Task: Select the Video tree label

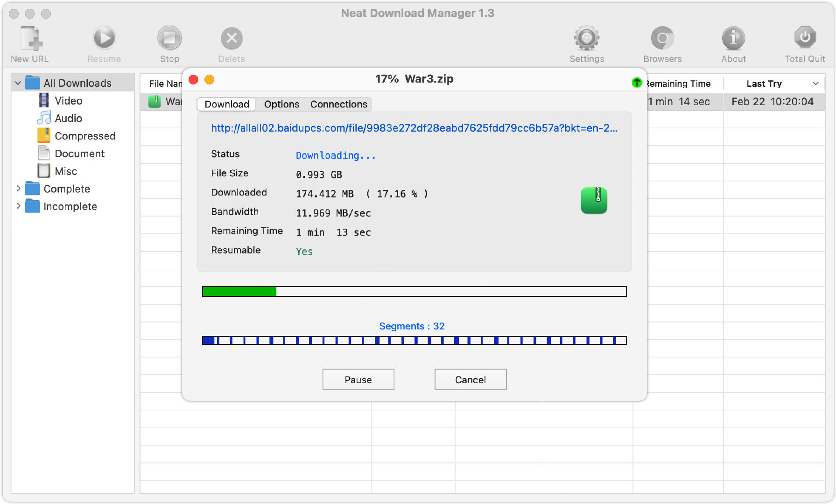Action: click(69, 100)
